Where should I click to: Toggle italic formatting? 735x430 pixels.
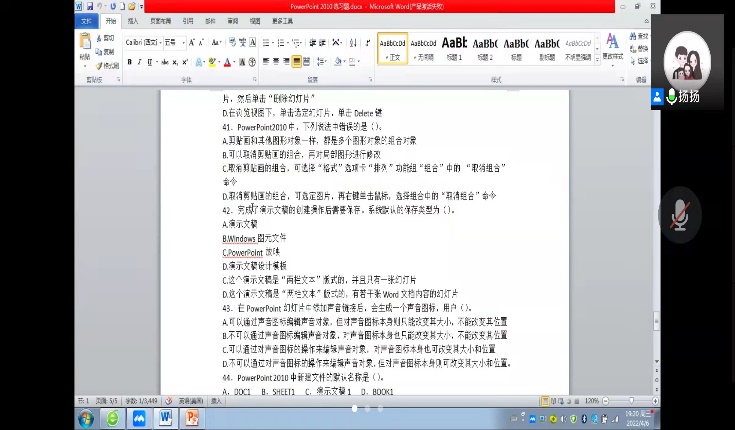click(x=140, y=62)
